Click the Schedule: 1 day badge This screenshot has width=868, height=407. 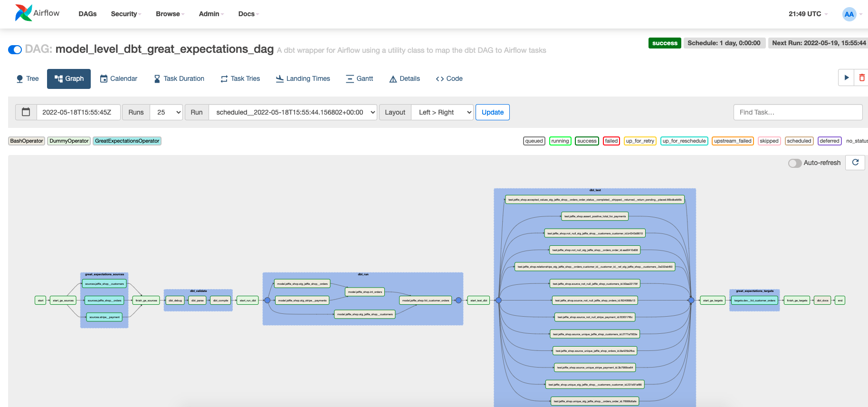pos(724,43)
